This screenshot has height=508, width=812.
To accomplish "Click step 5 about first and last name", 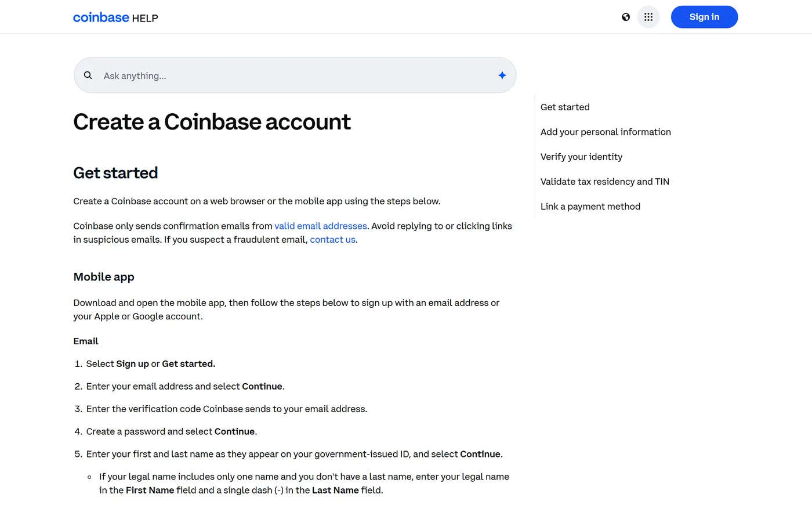I will [x=295, y=455].
